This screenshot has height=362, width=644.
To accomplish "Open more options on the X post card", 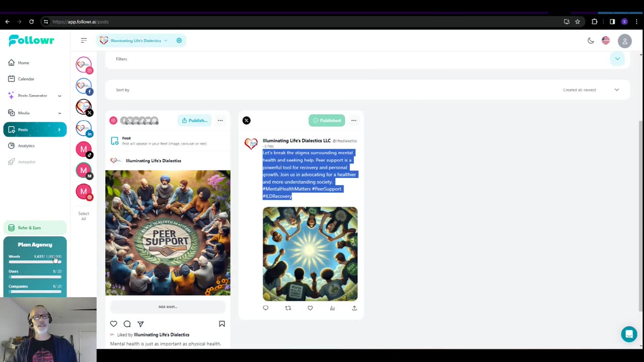I will coord(354,120).
